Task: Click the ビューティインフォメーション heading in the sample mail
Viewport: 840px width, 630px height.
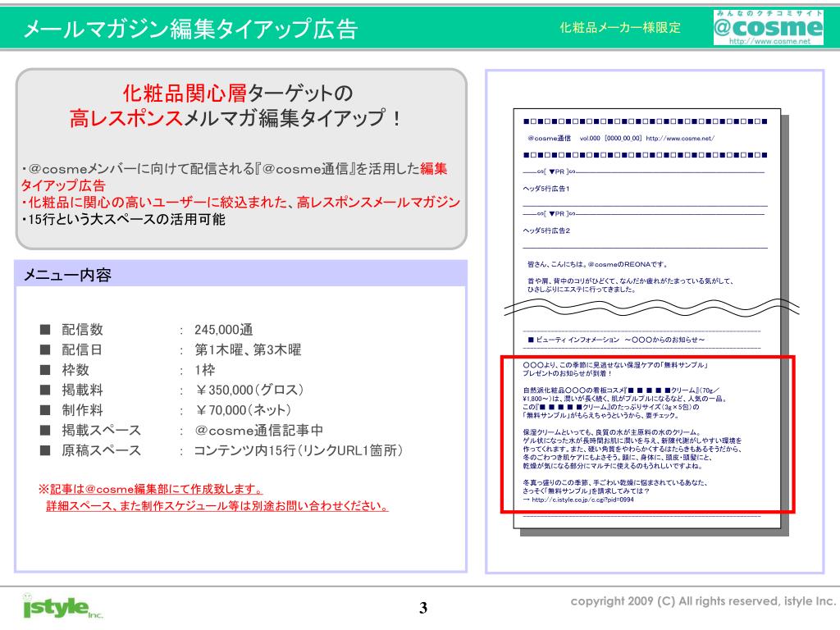Action: pos(616,340)
